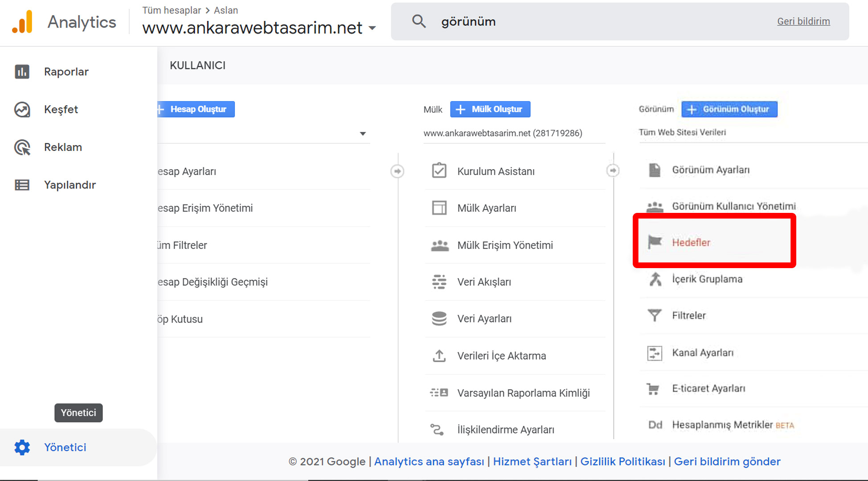Expand the arrow between Mülk and Görünüm columns
Screen dimensions: 868x481
pyautogui.click(x=614, y=171)
